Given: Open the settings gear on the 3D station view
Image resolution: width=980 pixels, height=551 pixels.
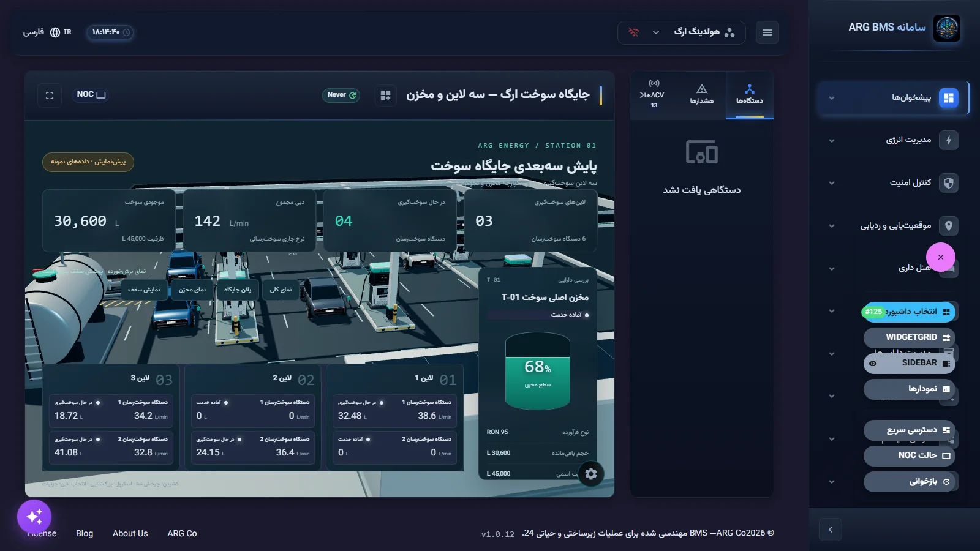Looking at the screenshot, I should tap(591, 474).
